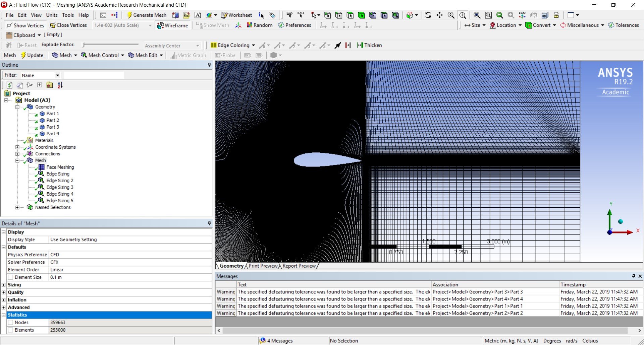Click the Tolerances button

click(624, 25)
